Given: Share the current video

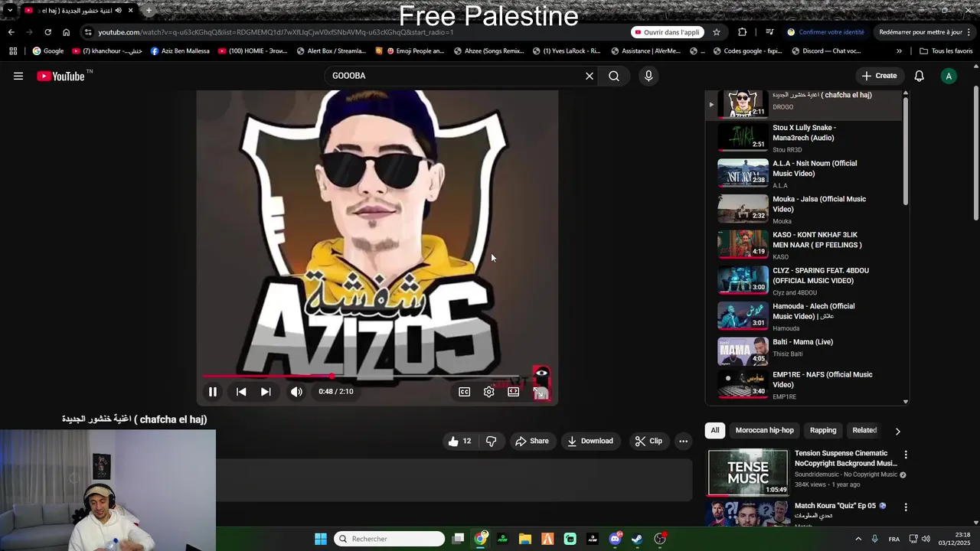Looking at the screenshot, I should click(532, 441).
